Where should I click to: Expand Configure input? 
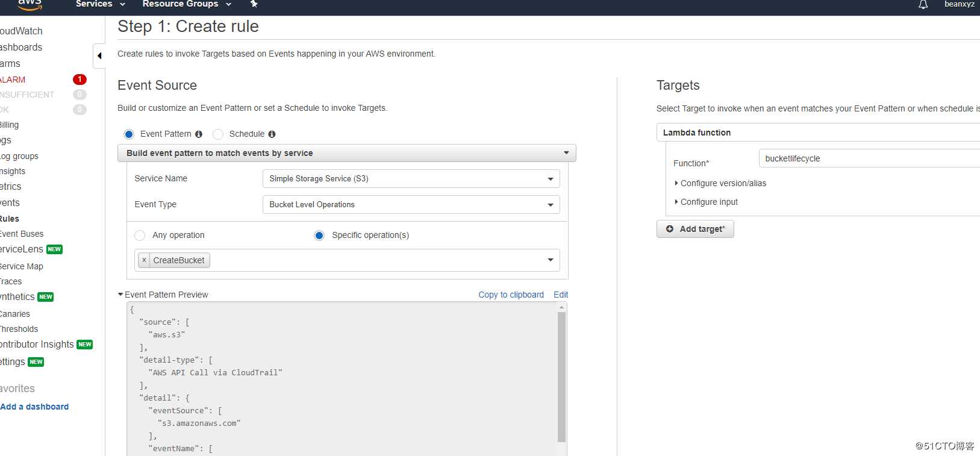[x=706, y=202]
